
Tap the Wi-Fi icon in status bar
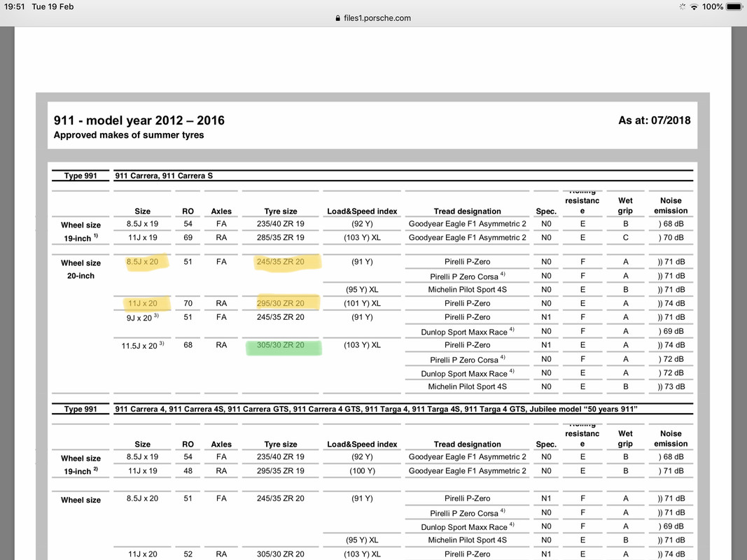coord(694,7)
